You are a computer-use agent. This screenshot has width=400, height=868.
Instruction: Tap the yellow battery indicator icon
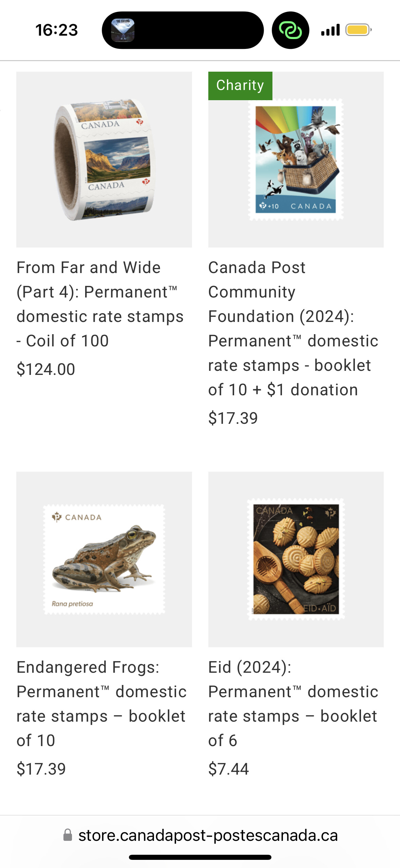point(358,30)
